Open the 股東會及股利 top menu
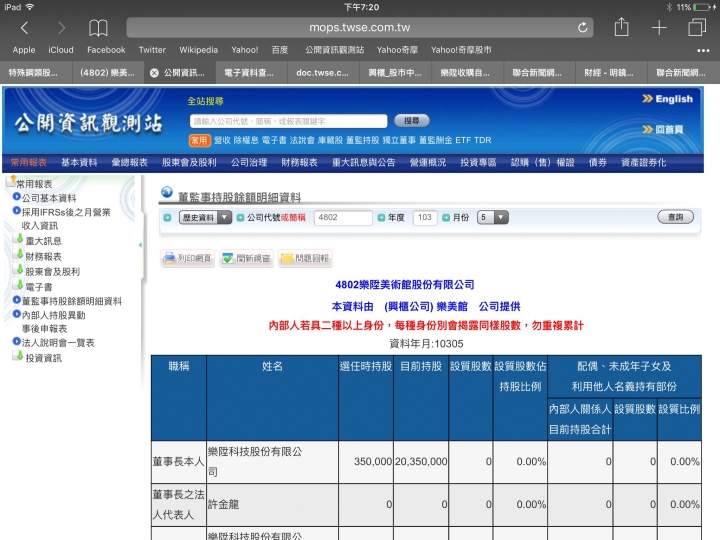 (x=189, y=162)
